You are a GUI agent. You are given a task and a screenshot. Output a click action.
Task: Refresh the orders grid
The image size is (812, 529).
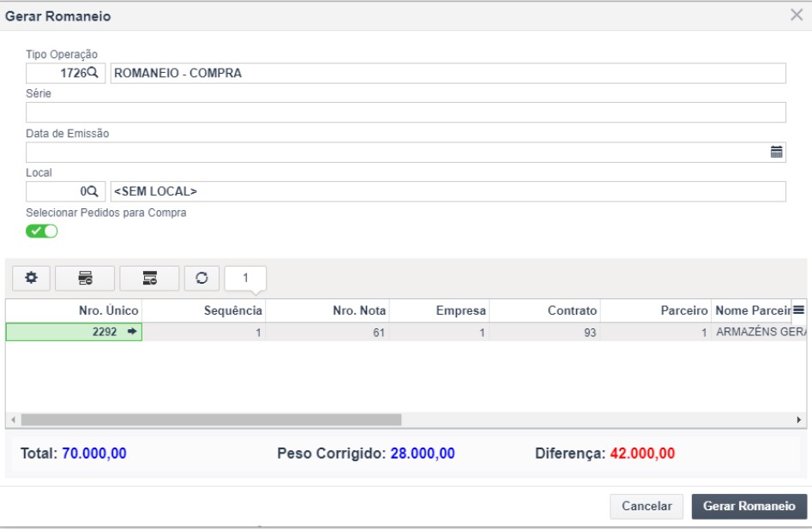coord(201,278)
